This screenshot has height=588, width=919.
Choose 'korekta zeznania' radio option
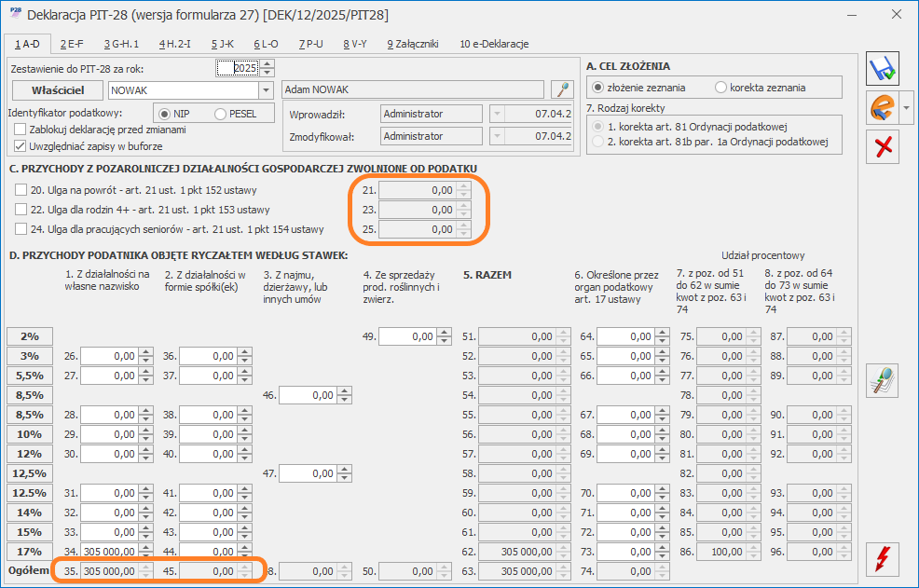click(720, 88)
